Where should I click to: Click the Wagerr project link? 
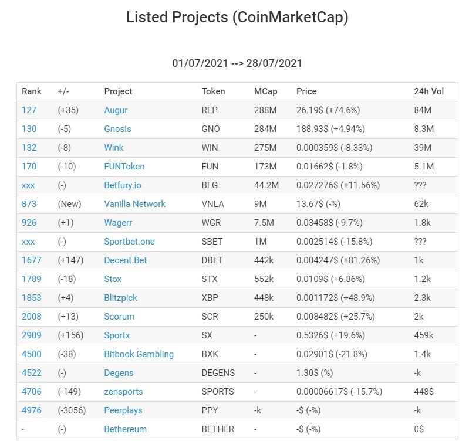tap(118, 223)
